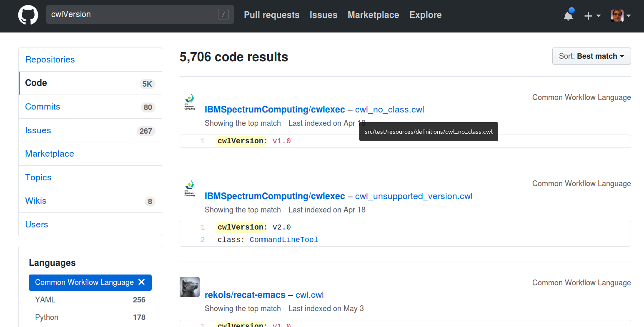Show Marketplace results in the sidebar
644x327 pixels.
[x=90, y=154]
